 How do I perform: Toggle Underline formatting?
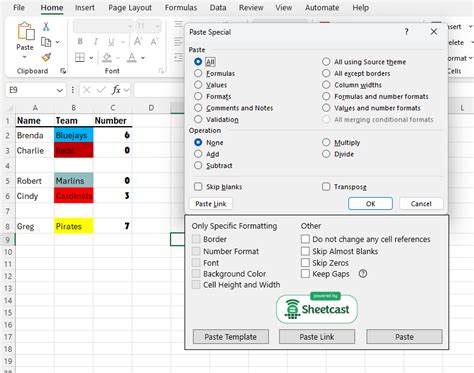click(x=111, y=42)
